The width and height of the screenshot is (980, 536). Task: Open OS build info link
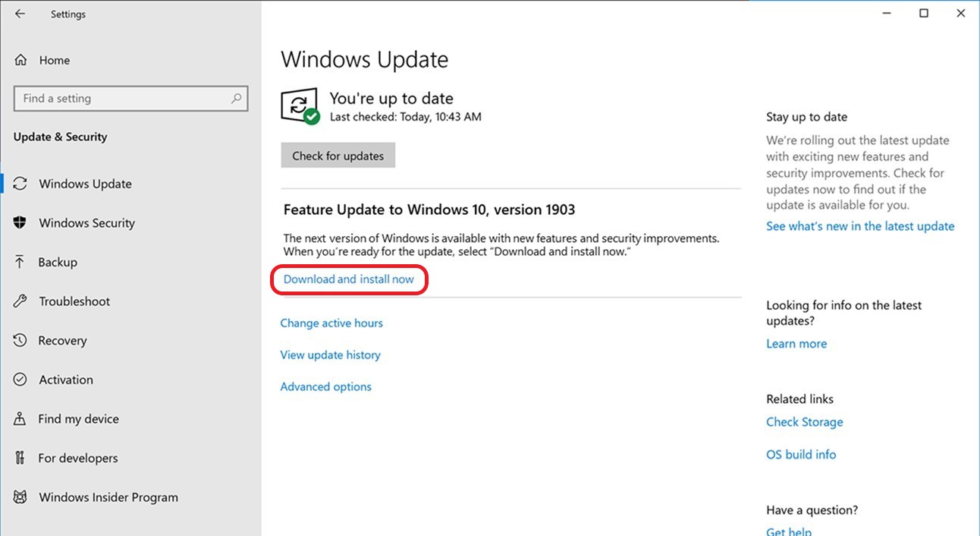pos(801,455)
